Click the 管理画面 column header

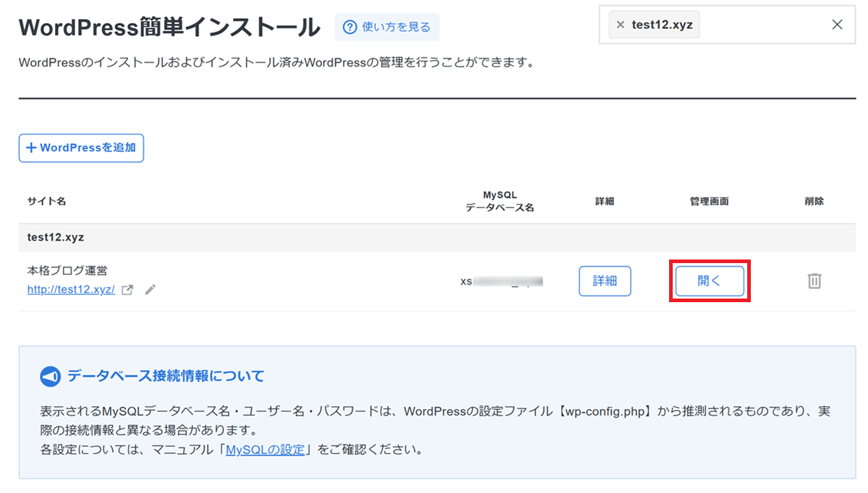coord(709,202)
